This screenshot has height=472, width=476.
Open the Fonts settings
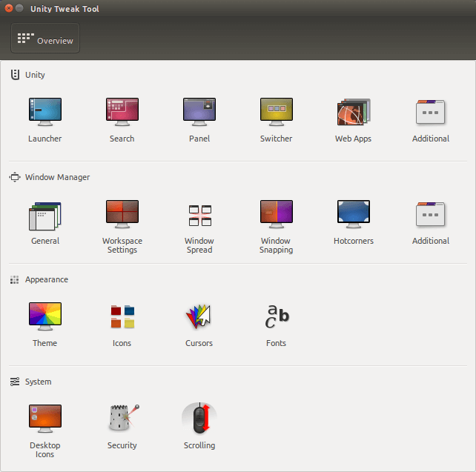click(277, 316)
